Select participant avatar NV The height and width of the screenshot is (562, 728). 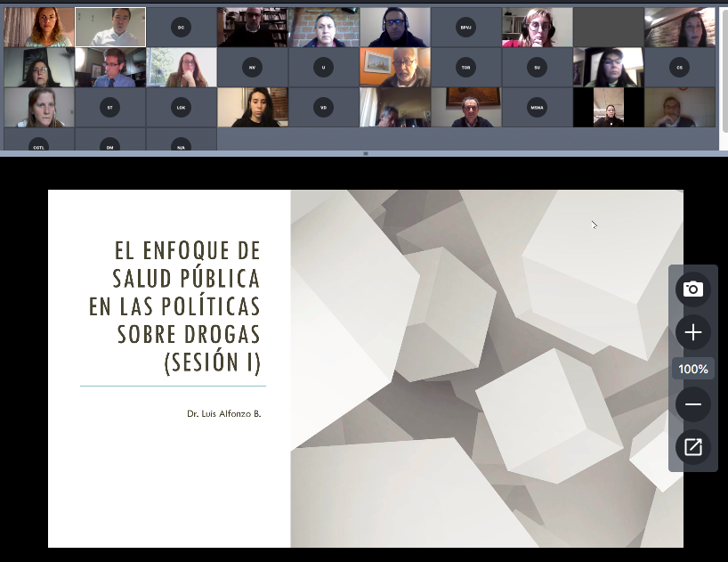coord(252,68)
